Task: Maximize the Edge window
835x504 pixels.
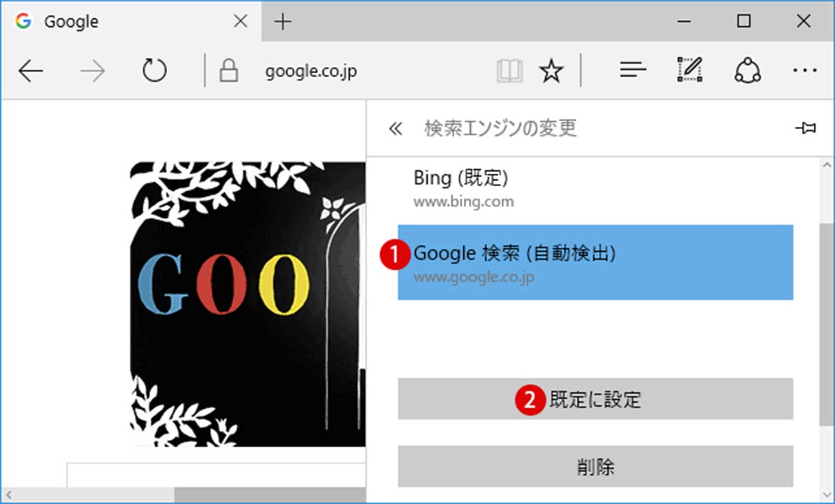Action: (743, 21)
